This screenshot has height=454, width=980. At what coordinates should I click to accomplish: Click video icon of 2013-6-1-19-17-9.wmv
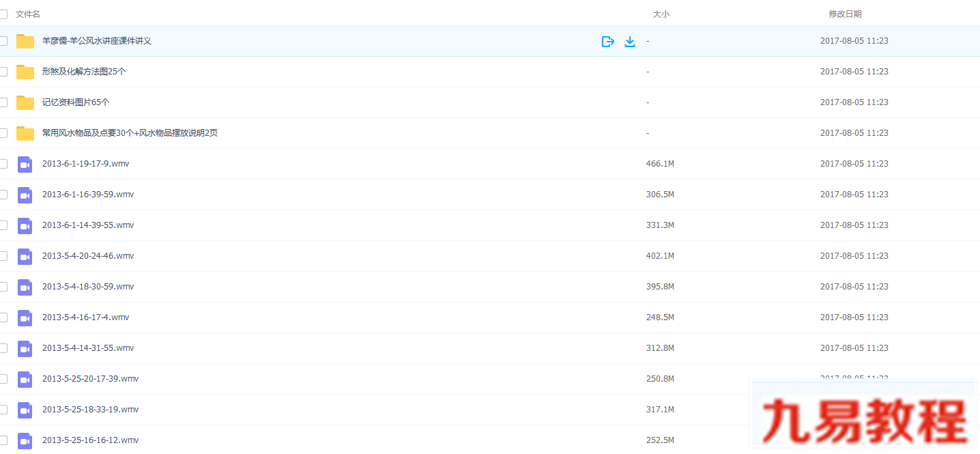coord(25,164)
